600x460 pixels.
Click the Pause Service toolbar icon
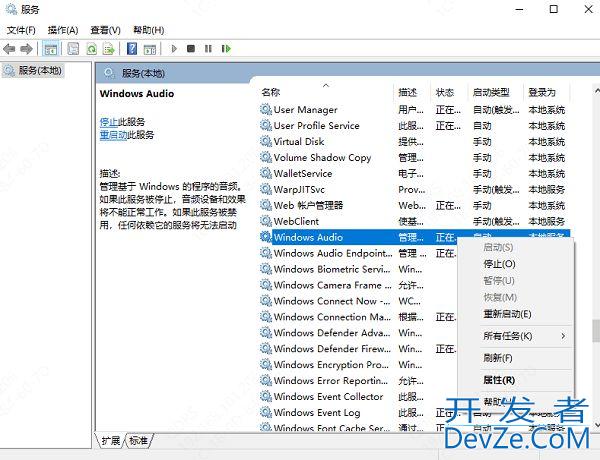click(x=208, y=48)
